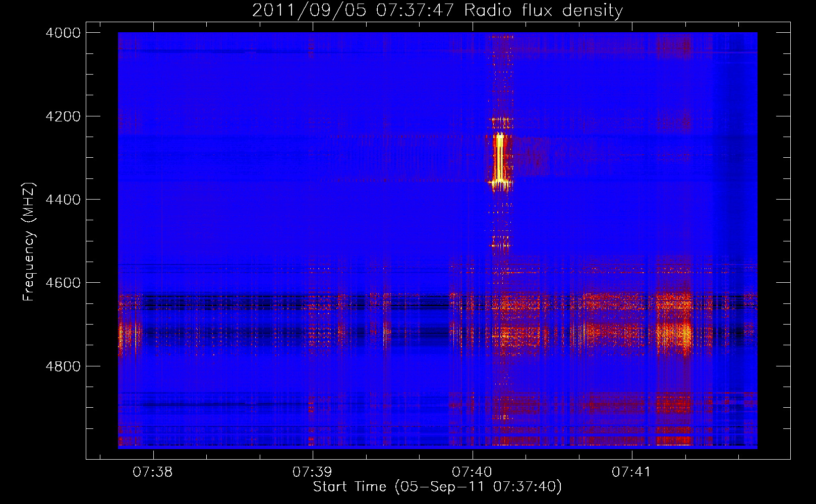
Task: Click the plot title "Radio flux density"
Action: pyautogui.click(x=544, y=10)
